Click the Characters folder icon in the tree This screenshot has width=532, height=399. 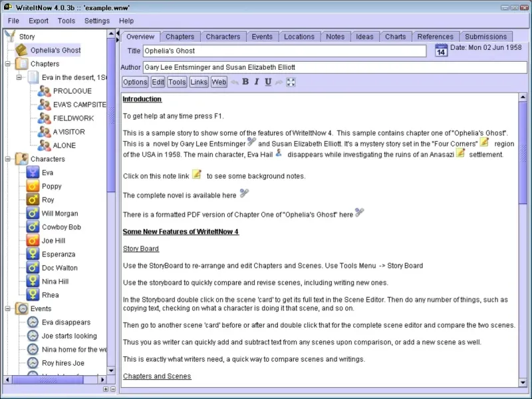point(22,159)
